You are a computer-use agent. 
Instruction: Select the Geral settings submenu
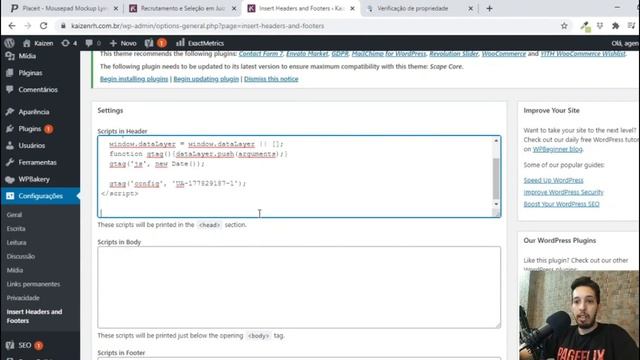pyautogui.click(x=14, y=215)
